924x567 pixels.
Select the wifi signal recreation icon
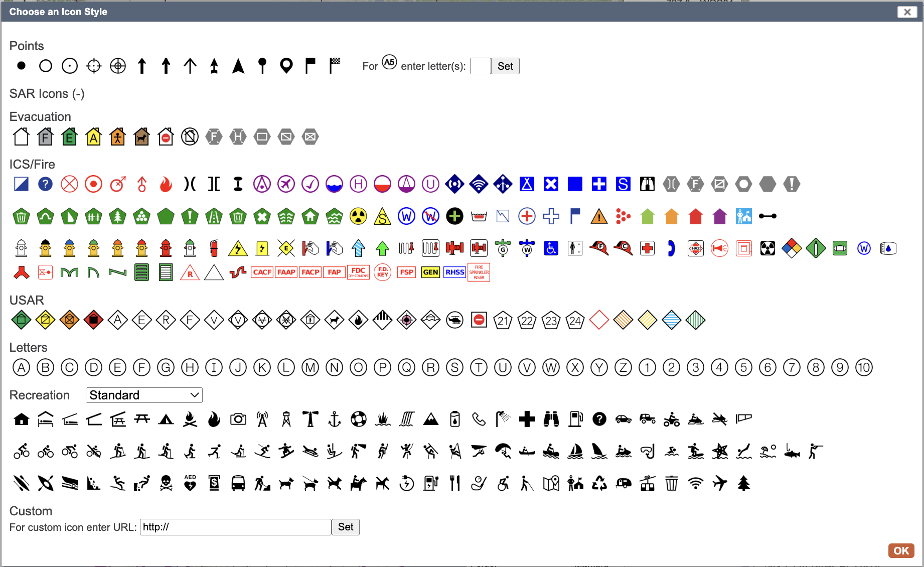(695, 484)
